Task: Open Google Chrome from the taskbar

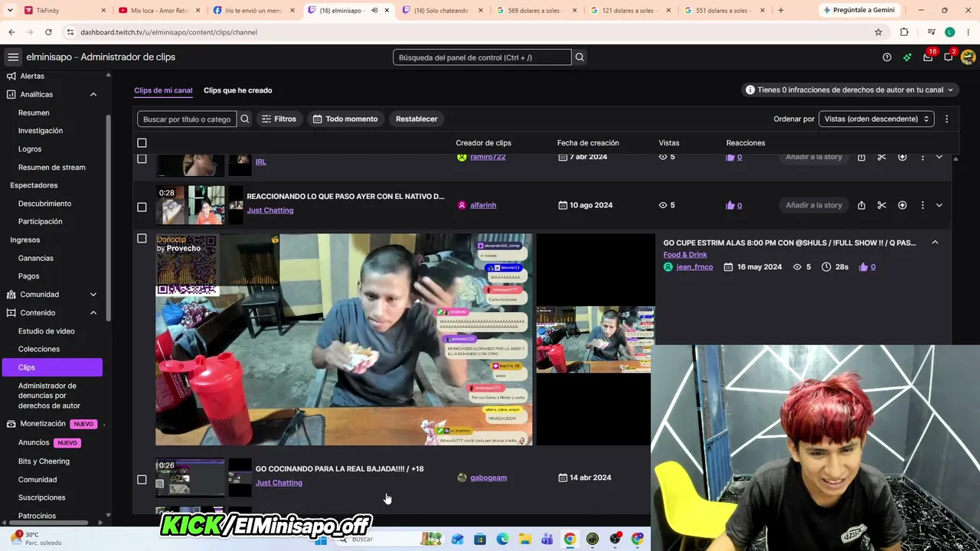Action: 570,539
